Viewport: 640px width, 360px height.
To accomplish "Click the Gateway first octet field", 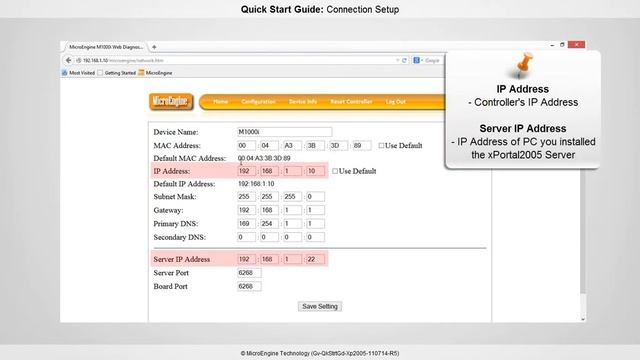I will (x=246, y=210).
